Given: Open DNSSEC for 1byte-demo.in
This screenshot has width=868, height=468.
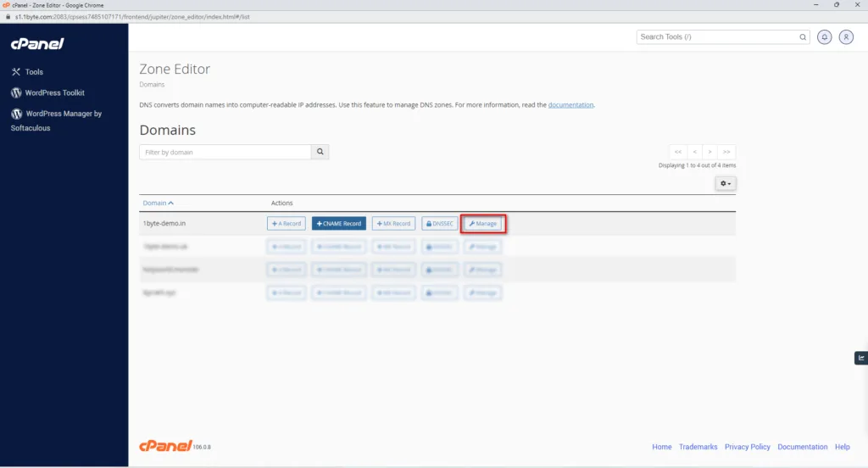Looking at the screenshot, I should click(440, 223).
